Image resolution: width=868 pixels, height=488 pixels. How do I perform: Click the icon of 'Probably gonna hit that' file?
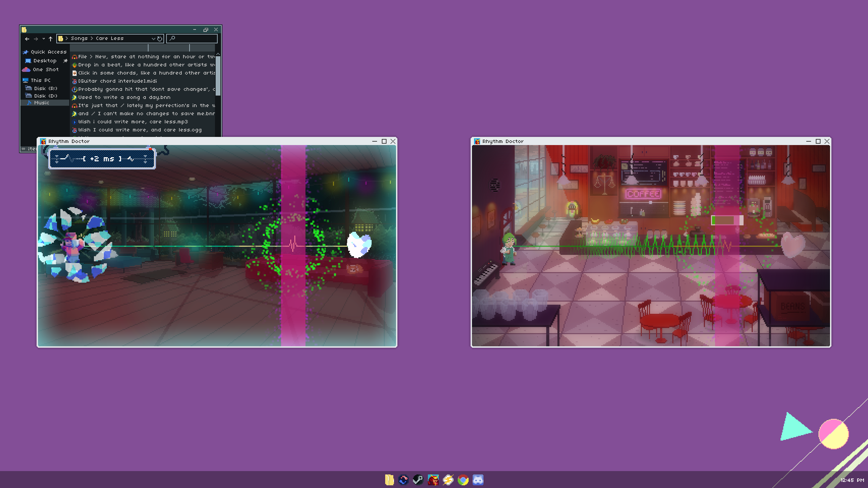75,89
